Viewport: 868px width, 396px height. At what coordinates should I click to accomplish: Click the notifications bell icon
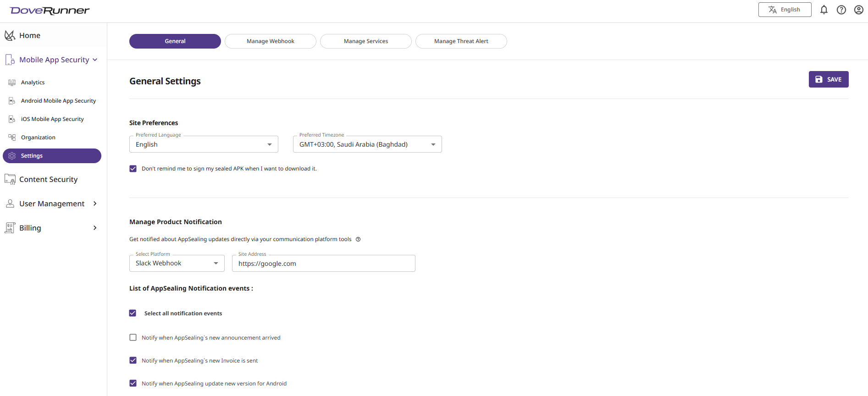[824, 10]
